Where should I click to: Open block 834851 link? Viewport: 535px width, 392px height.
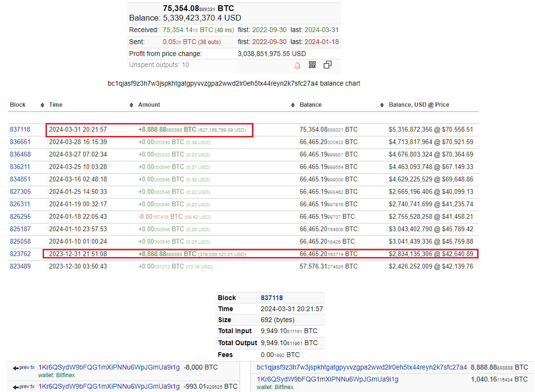(20, 179)
